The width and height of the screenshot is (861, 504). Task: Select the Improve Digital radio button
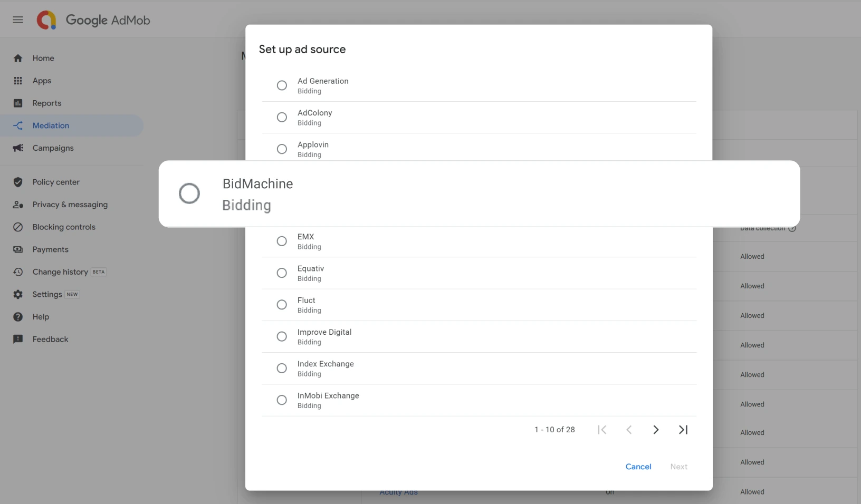[282, 336]
